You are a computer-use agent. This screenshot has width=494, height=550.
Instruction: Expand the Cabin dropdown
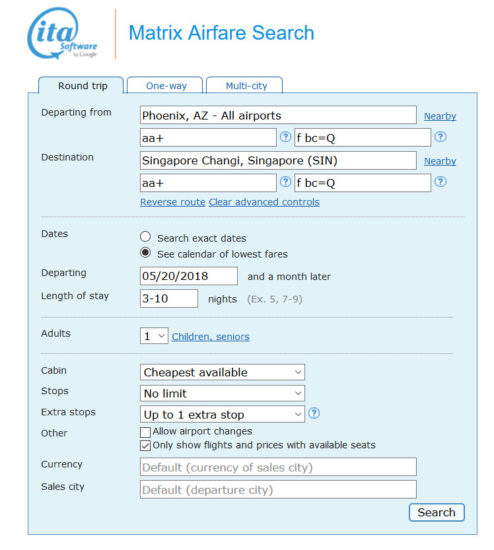(222, 372)
